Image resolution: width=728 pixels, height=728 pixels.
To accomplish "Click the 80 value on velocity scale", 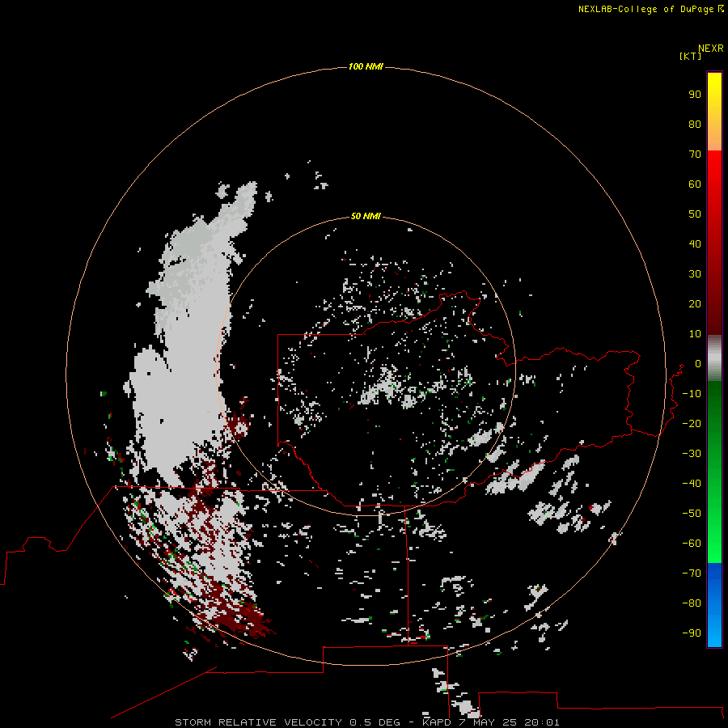I will pos(695,124).
